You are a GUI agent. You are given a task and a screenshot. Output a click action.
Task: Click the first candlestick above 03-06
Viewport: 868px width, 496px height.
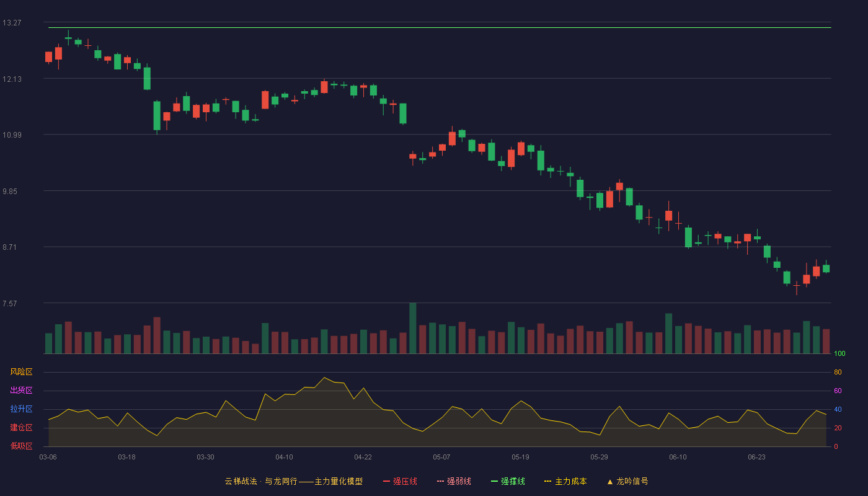48,57
